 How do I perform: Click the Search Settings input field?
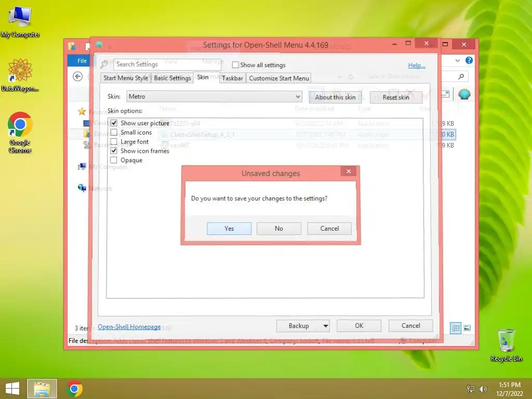(x=167, y=64)
